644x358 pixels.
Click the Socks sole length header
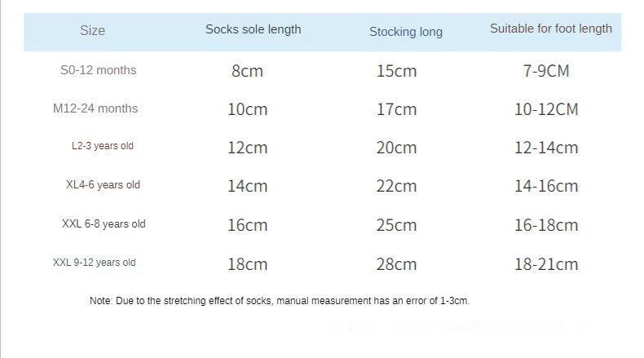(254, 29)
